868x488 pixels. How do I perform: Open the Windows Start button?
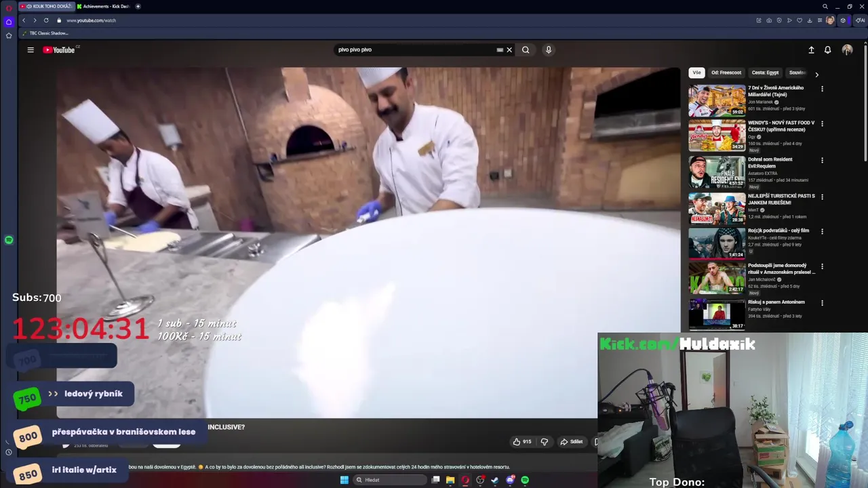click(344, 480)
